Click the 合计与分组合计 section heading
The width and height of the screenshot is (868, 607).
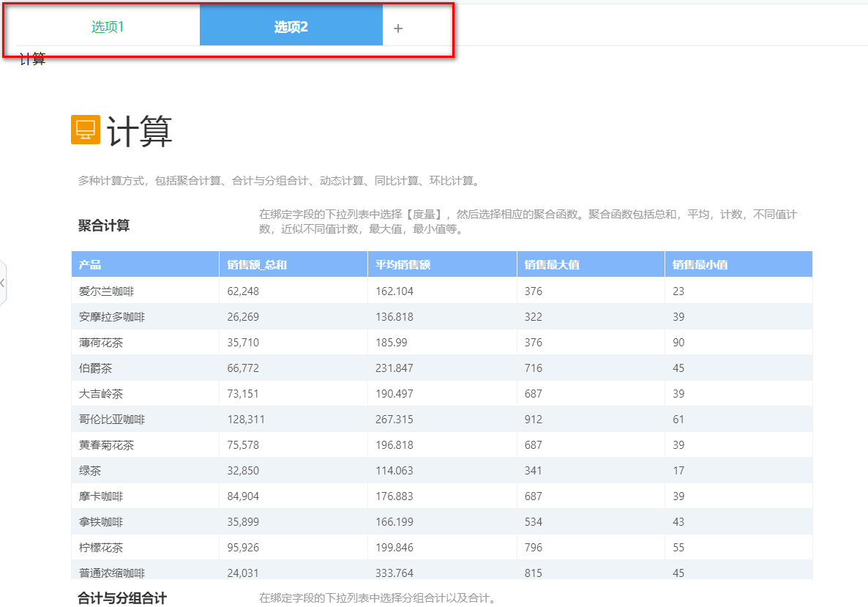point(122,598)
